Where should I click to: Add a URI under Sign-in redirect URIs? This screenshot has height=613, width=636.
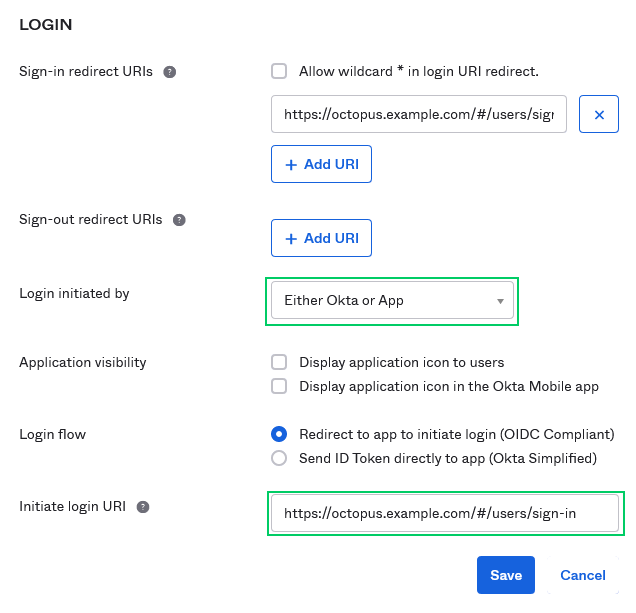coord(321,164)
